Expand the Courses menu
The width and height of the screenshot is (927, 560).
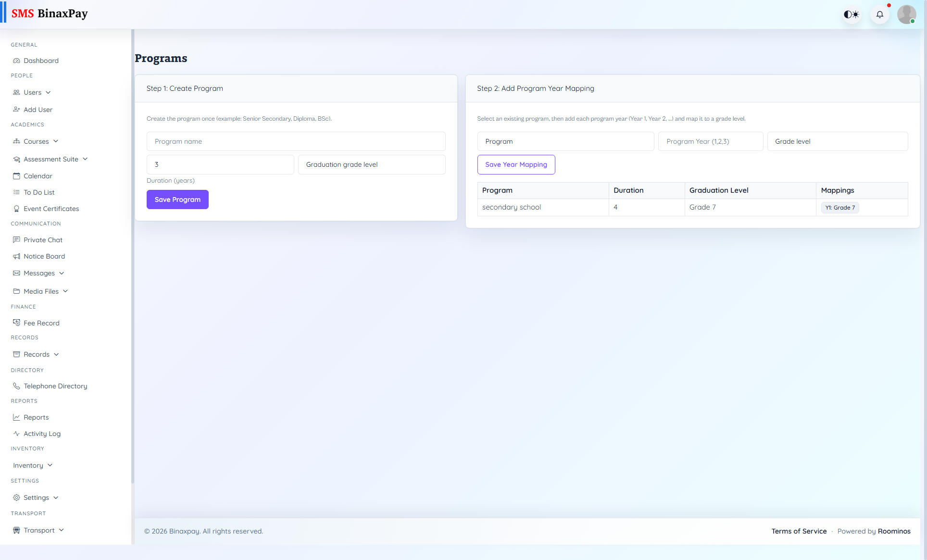[36, 141]
